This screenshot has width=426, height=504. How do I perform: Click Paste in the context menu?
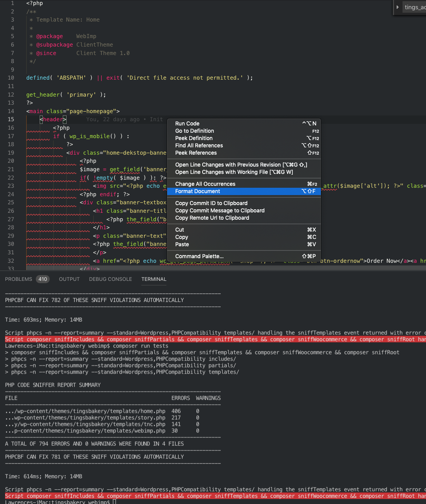click(x=182, y=244)
